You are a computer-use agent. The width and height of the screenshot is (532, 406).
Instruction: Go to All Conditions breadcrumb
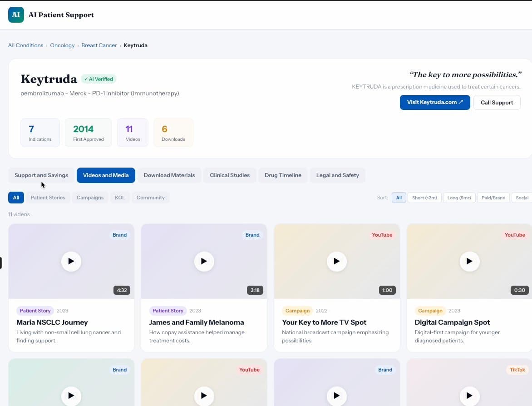25,45
